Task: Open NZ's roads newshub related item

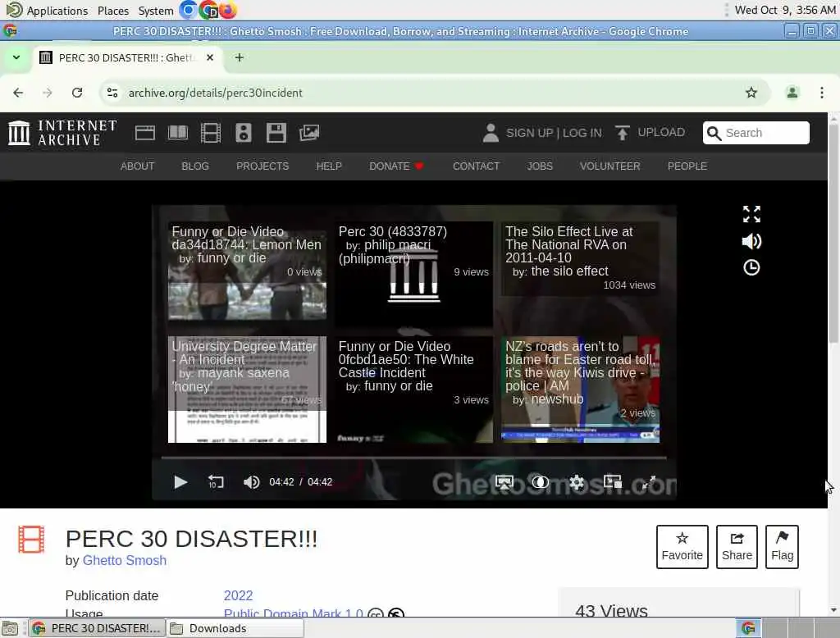Action: point(580,390)
